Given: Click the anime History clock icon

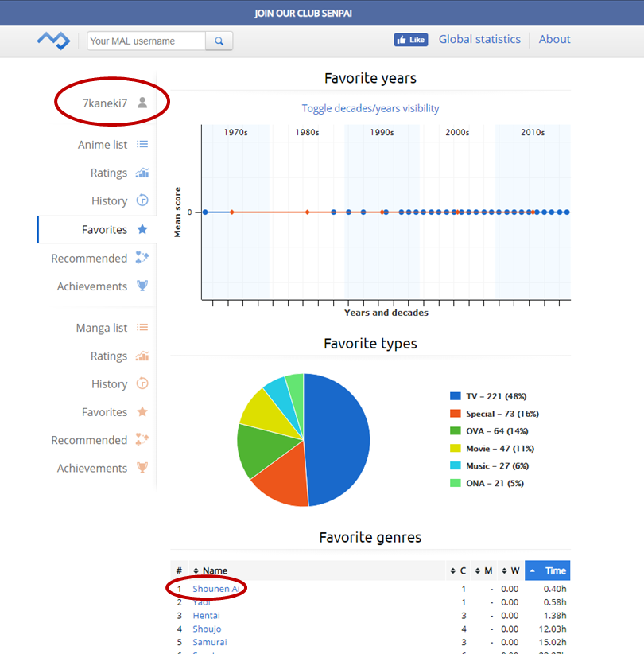Looking at the screenshot, I should point(142,200).
